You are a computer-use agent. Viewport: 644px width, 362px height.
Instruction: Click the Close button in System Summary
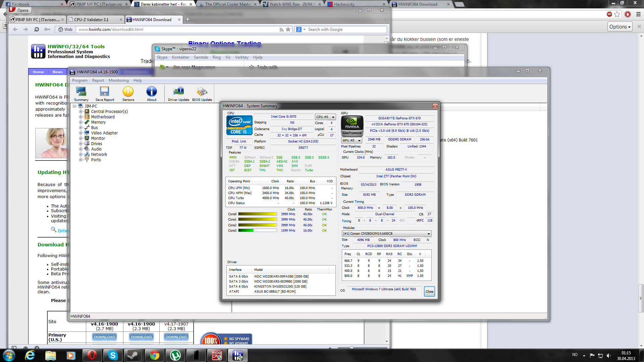tap(429, 291)
